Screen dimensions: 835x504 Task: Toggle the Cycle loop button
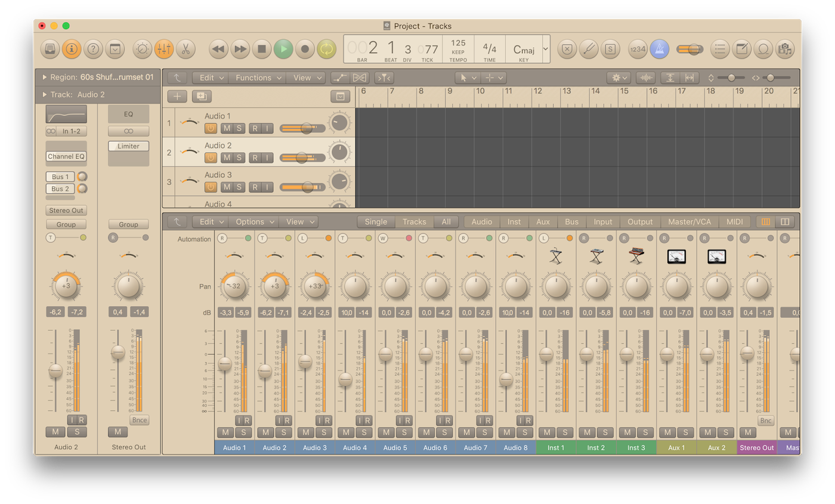point(326,49)
